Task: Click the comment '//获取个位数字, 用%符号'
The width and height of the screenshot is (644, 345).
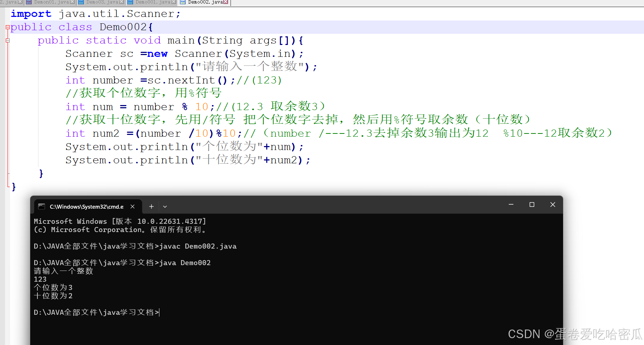Action: coord(143,93)
